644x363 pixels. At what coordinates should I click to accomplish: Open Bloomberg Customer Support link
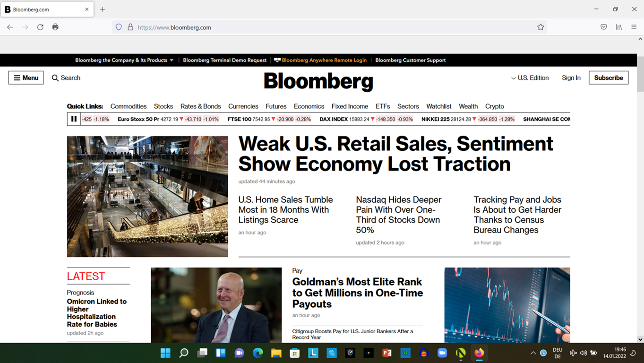[411, 60]
